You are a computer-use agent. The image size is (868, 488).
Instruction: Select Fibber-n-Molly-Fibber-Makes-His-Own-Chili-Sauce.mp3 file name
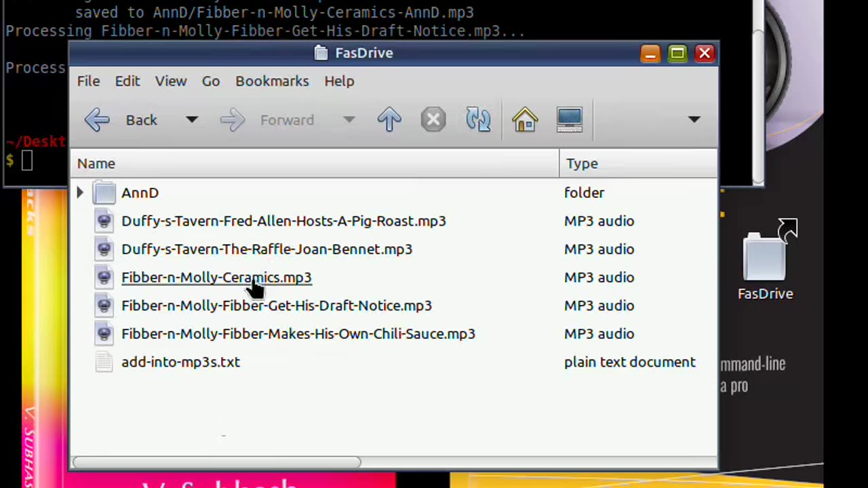[298, 334]
